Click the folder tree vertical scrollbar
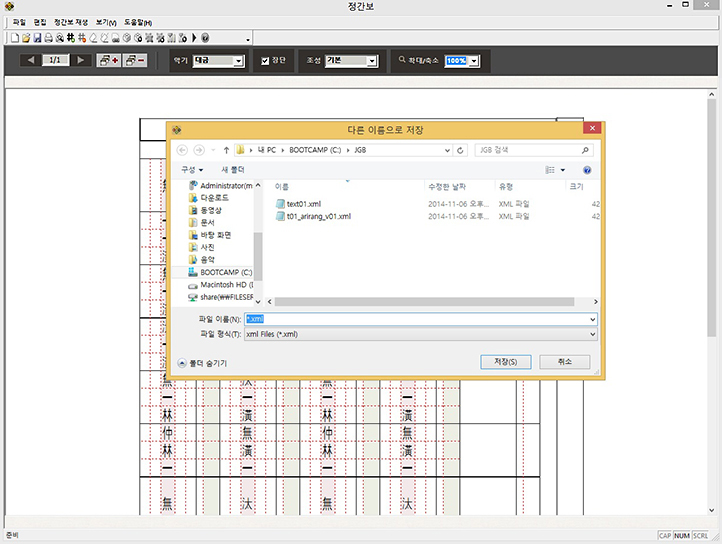722x544 pixels. tap(258, 256)
